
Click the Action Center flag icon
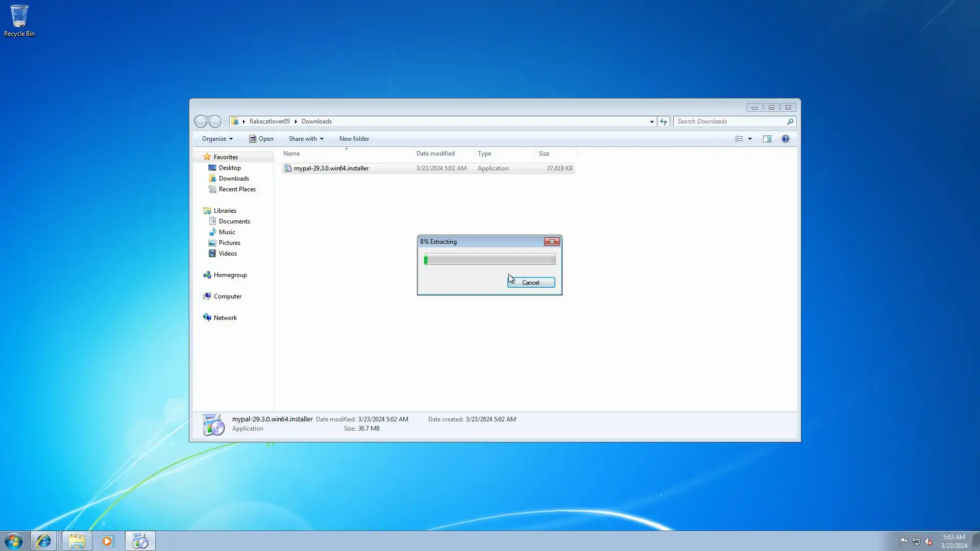903,541
